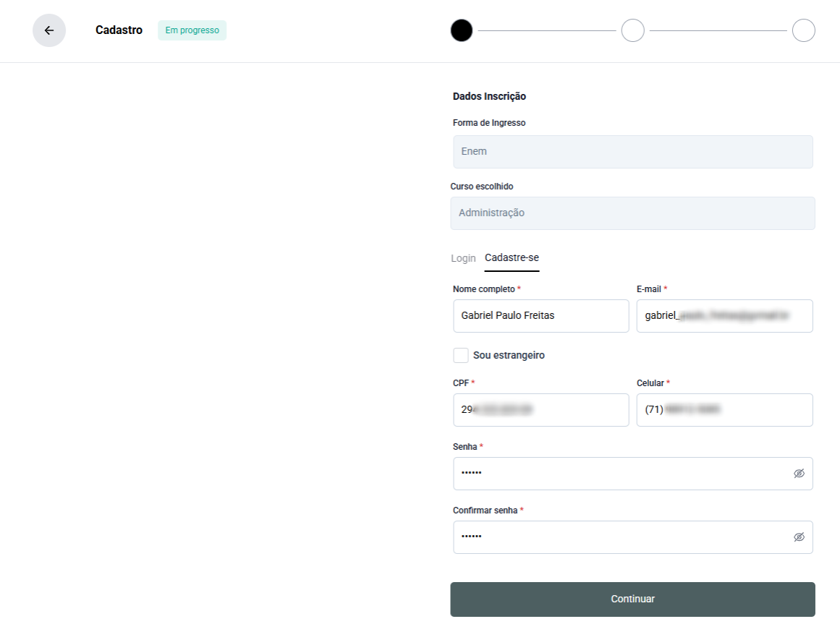Select the third progress step circle
Screen dimensions: 840x632
804,30
